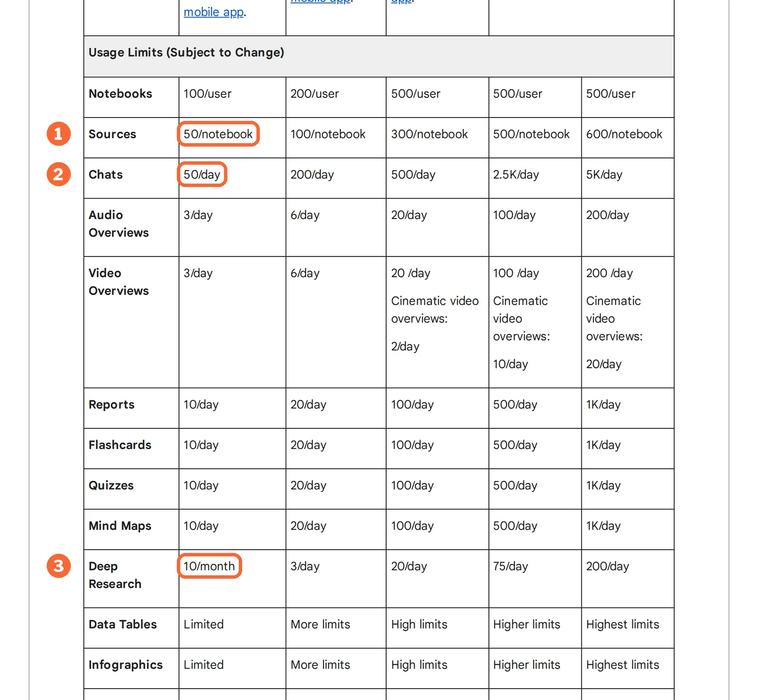The width and height of the screenshot is (758, 700).
Task: Click the "300/notebook" Sources value
Action: 429,134
